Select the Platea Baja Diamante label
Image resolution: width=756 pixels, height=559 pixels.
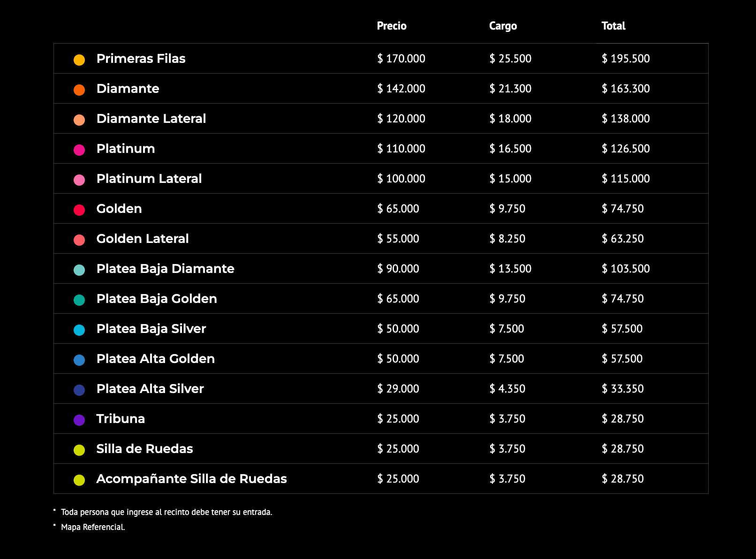point(165,269)
